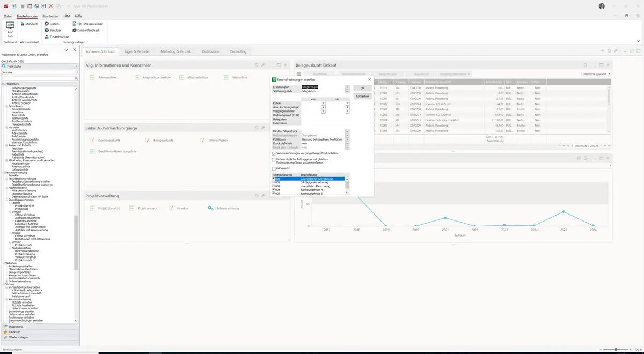Open the Sortierung nach dropdown arrow
This screenshot has width=644, height=354.
coord(347,91)
